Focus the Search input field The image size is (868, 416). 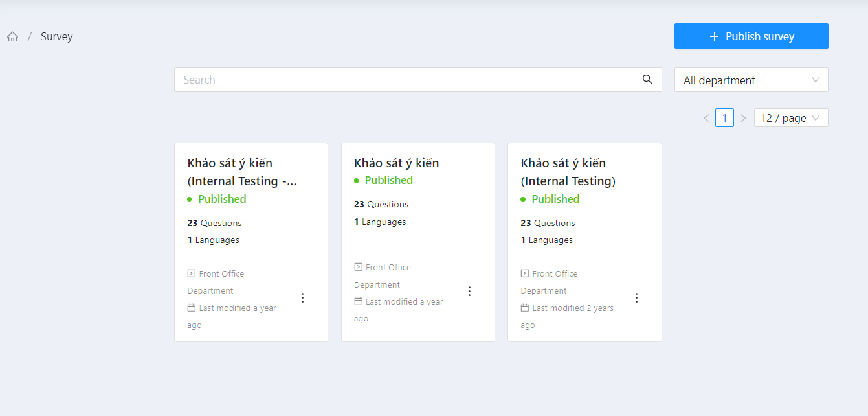coord(408,80)
